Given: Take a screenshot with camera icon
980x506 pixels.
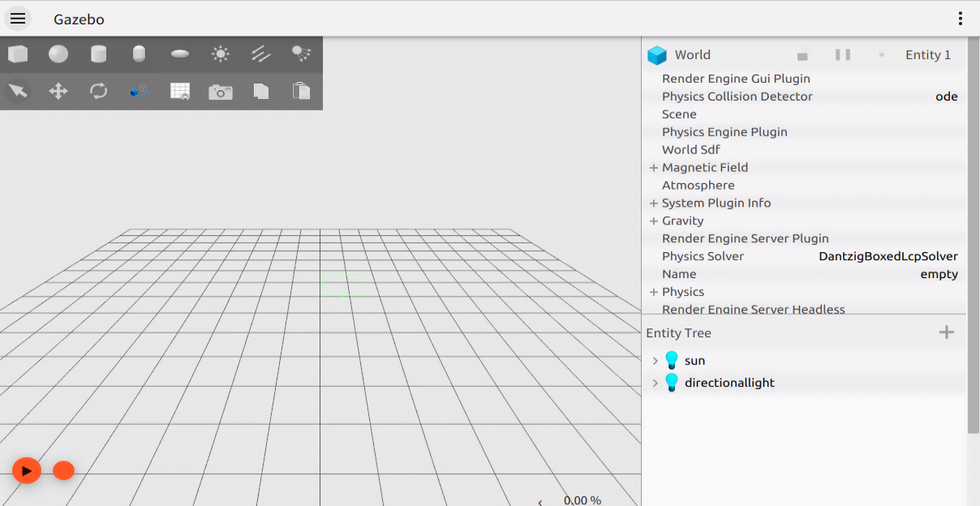Looking at the screenshot, I should [221, 92].
